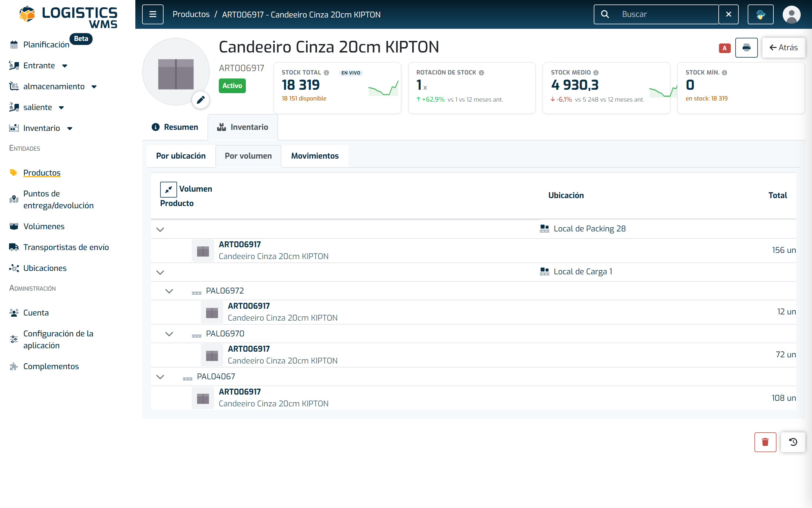Collapse the Local de Carga 1 row
812x508 pixels.
[x=160, y=272]
